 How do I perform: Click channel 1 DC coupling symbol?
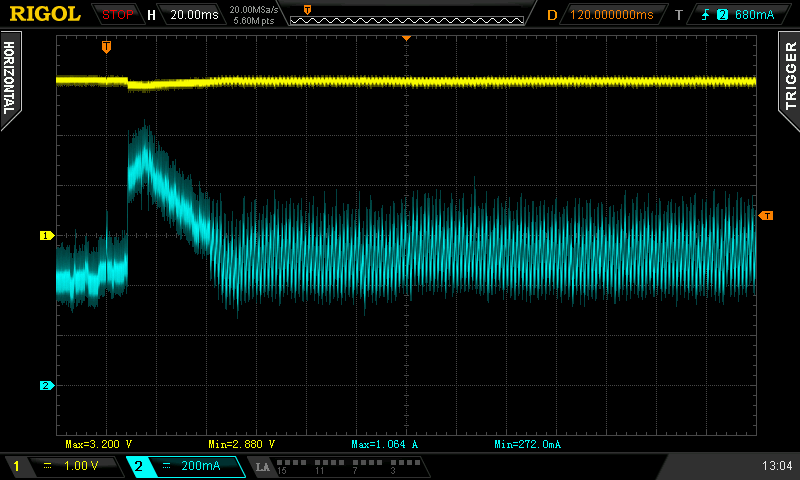(x=47, y=466)
